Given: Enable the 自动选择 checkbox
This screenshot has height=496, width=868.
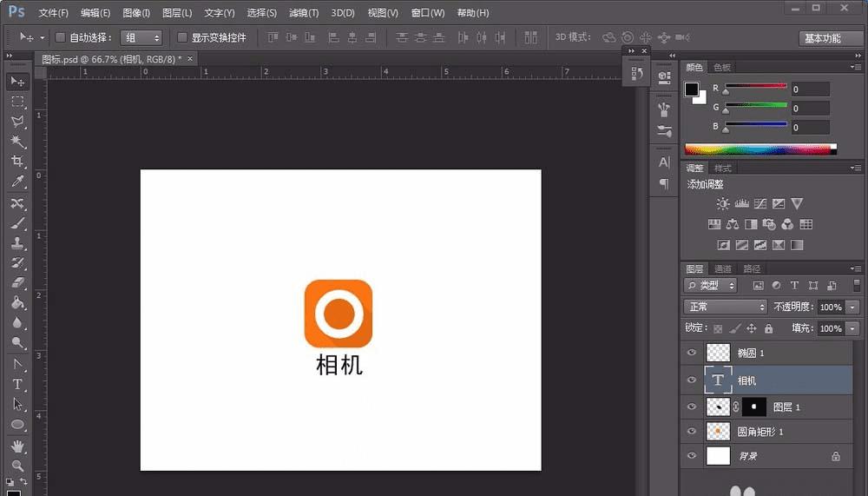Looking at the screenshot, I should (x=60, y=37).
